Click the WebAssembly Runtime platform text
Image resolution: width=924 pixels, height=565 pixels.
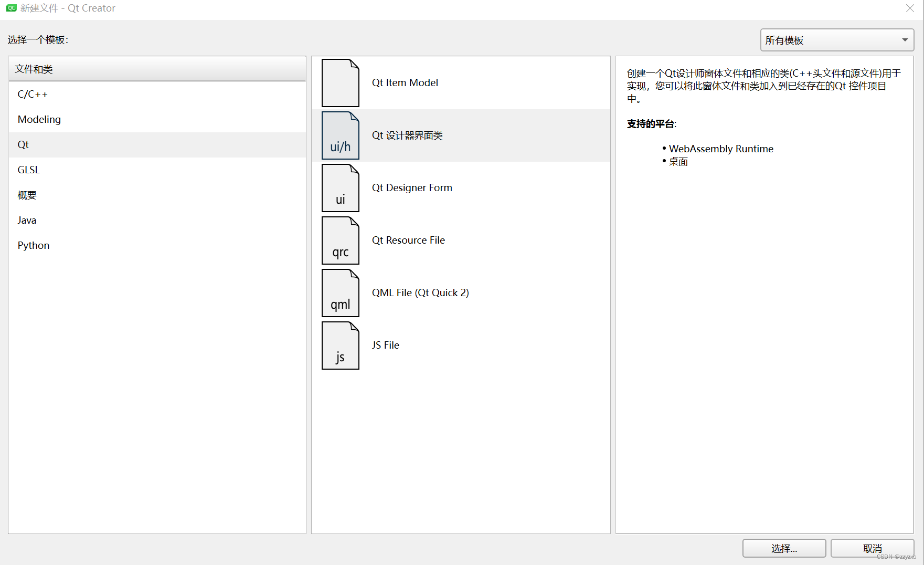click(721, 149)
